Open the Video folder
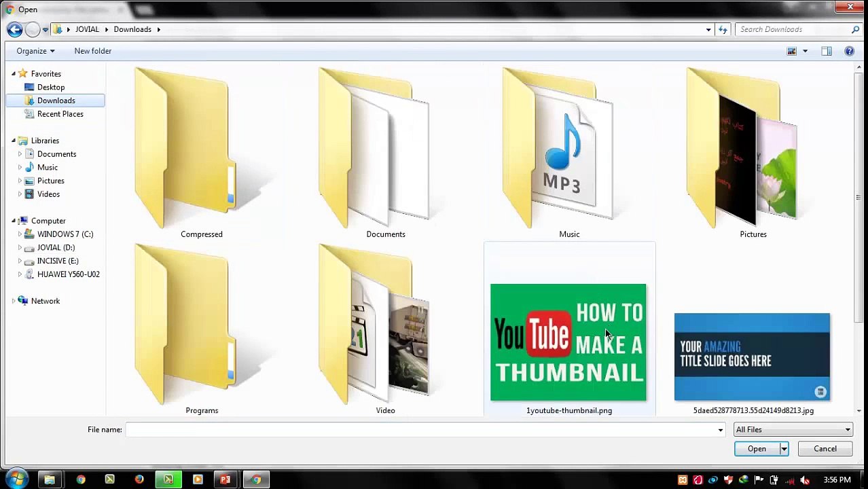 [385, 329]
